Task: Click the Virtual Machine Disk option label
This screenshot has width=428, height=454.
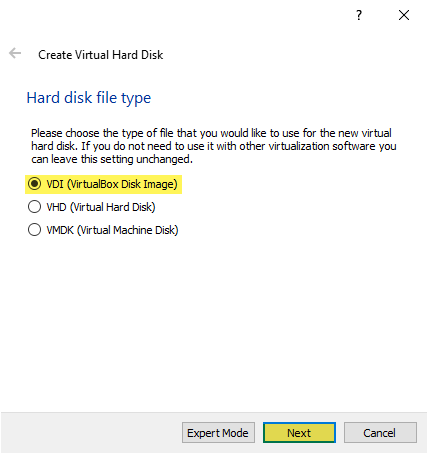Action: (128, 230)
